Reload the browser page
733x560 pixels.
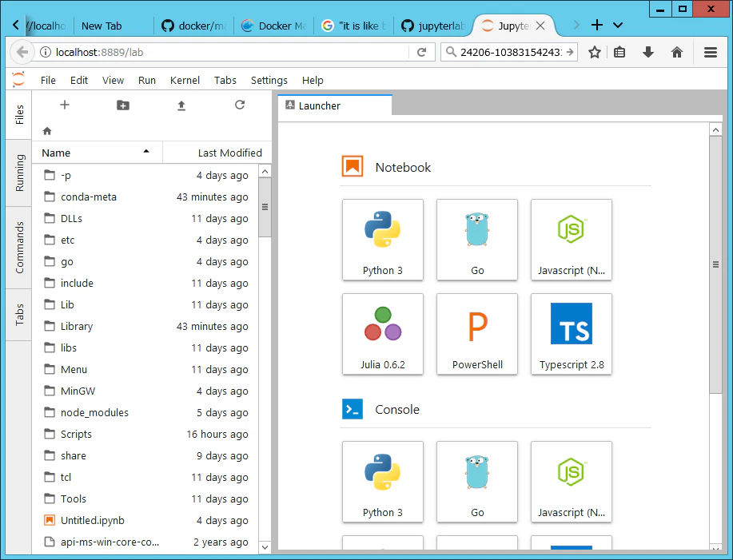[422, 52]
